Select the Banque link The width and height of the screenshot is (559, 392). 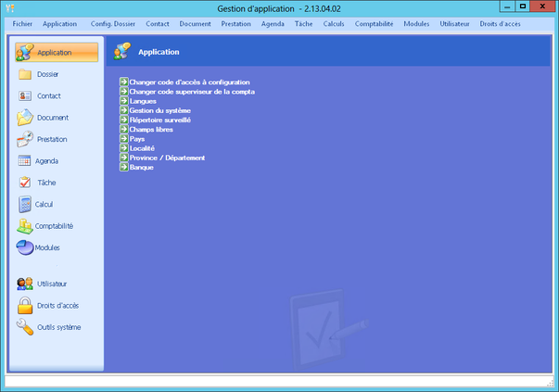coord(142,167)
